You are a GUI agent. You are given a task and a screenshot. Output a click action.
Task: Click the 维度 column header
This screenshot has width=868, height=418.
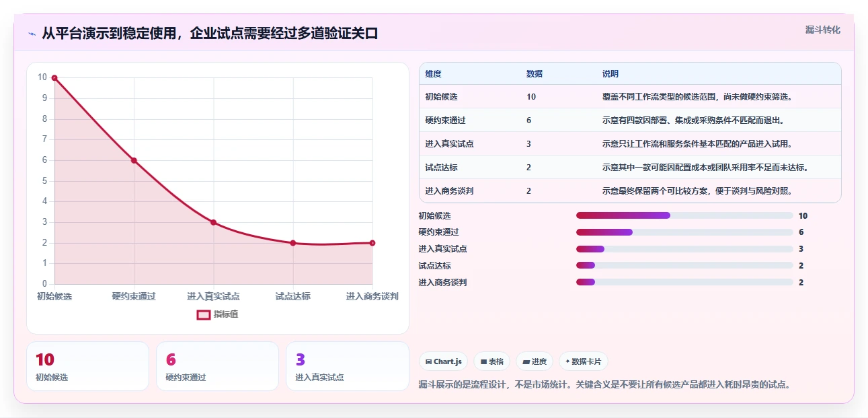(x=434, y=74)
